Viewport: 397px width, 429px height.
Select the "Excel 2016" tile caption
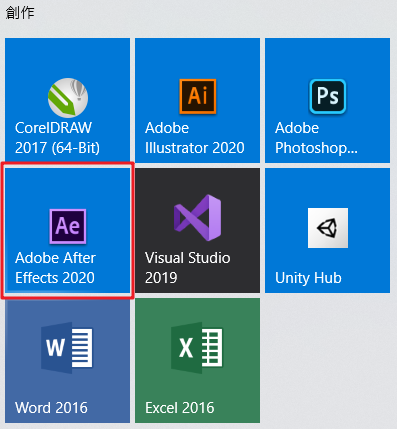[179, 408]
